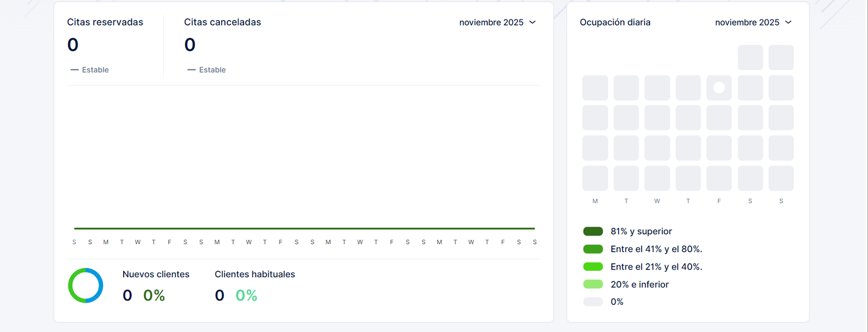Select the calendar day marked with white dot
The height and width of the screenshot is (332, 868).
[x=719, y=88]
